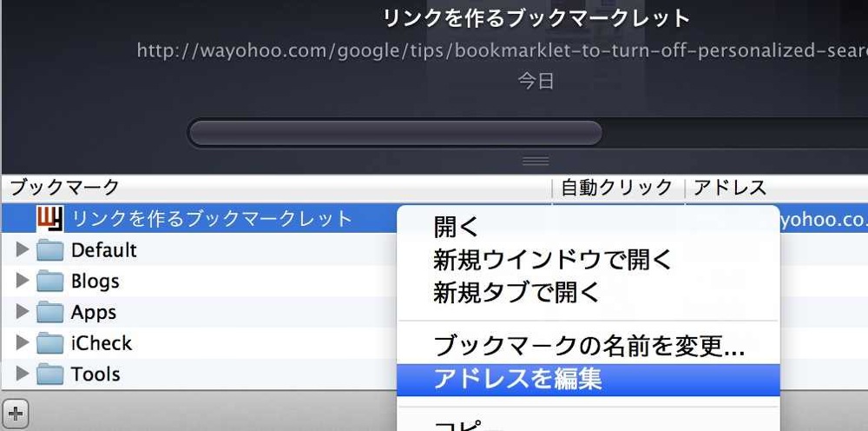Viewport: 868px width, 431px height.
Task: Click the 自動クリック column header
Action: coord(616,189)
